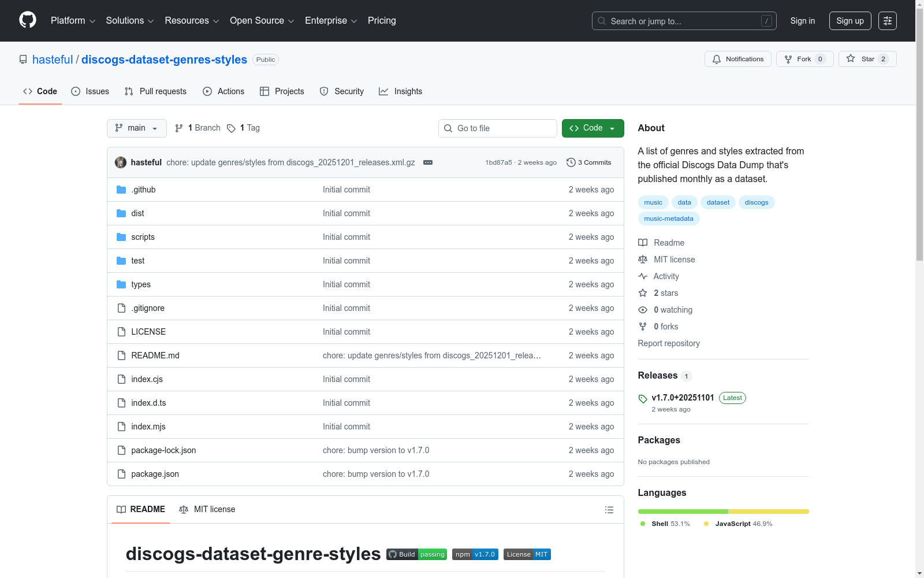Open the Pricing link
The width and height of the screenshot is (924, 578).
pos(382,21)
